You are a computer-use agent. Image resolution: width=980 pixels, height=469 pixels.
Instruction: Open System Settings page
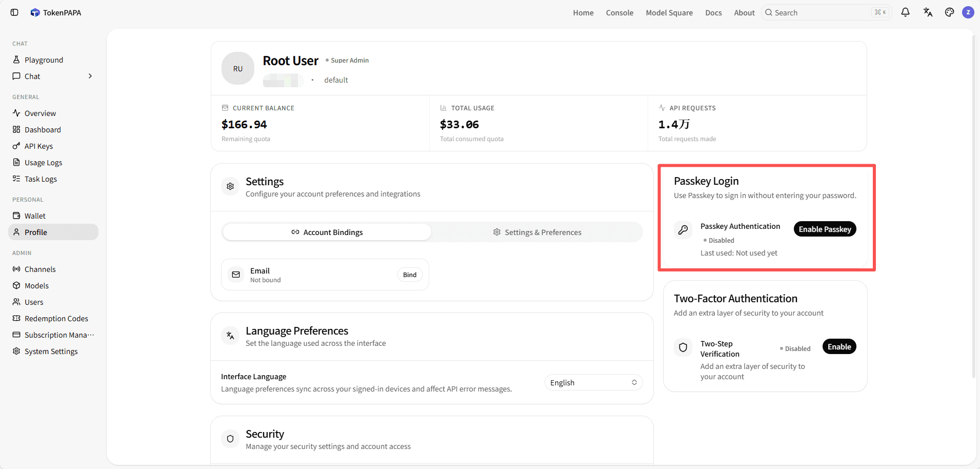click(53, 351)
